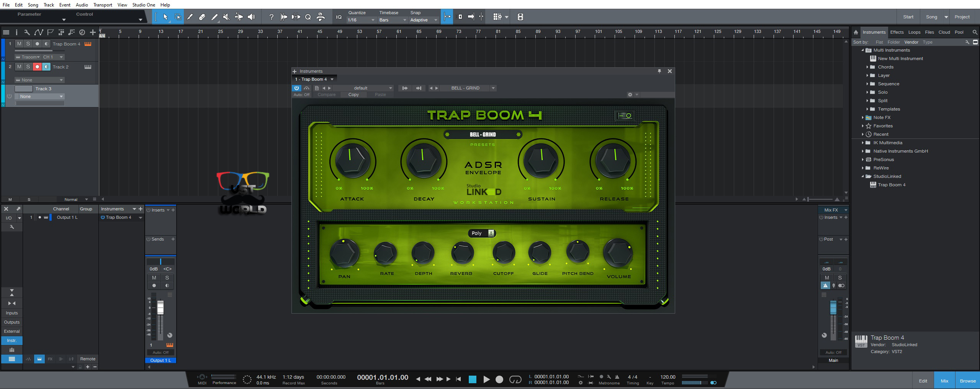This screenshot has height=389, width=980.
Task: Open the plugin default preset dropdown
Action: click(363, 88)
